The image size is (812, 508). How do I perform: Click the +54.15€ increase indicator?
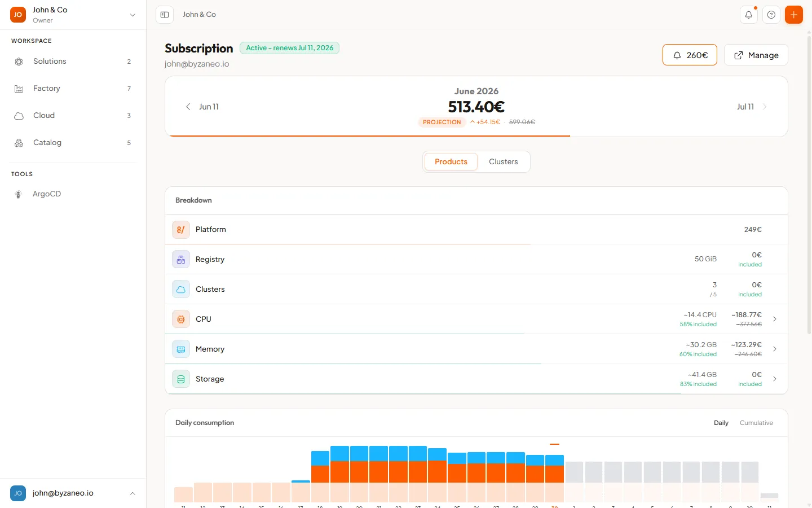tap(485, 122)
